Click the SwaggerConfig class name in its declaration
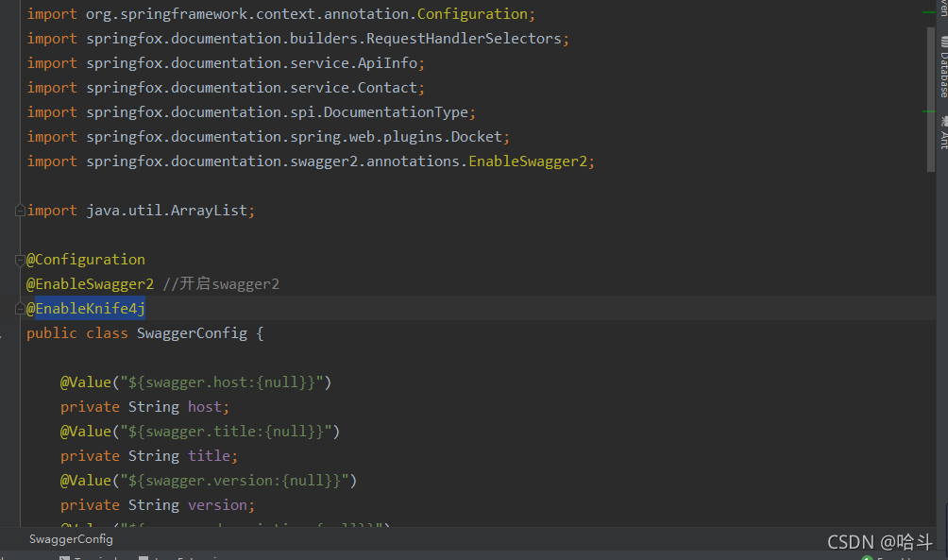 click(x=192, y=333)
